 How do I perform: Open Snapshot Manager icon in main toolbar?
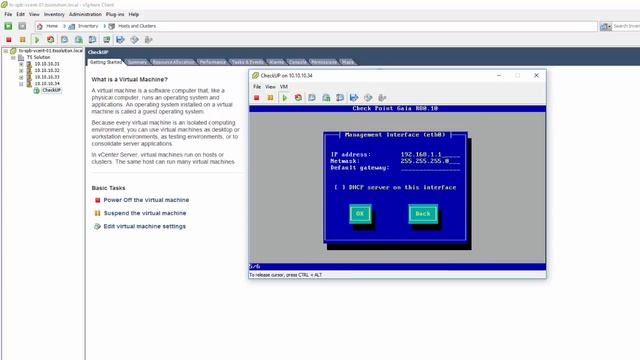click(x=93, y=40)
